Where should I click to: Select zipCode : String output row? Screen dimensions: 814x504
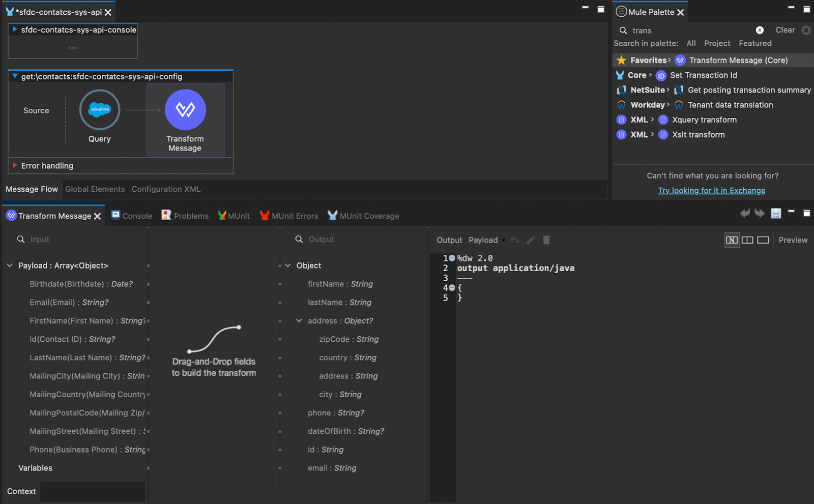pyautogui.click(x=348, y=339)
